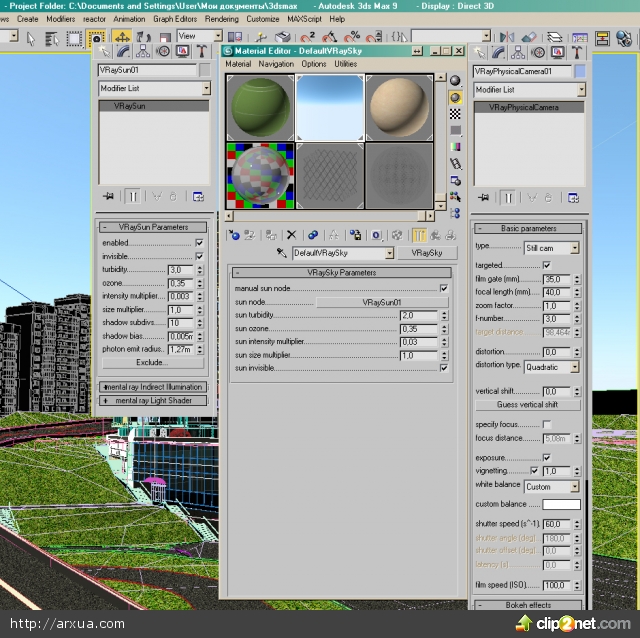
Task: Toggle VRaySun enabled checkbox
Action: [199, 243]
